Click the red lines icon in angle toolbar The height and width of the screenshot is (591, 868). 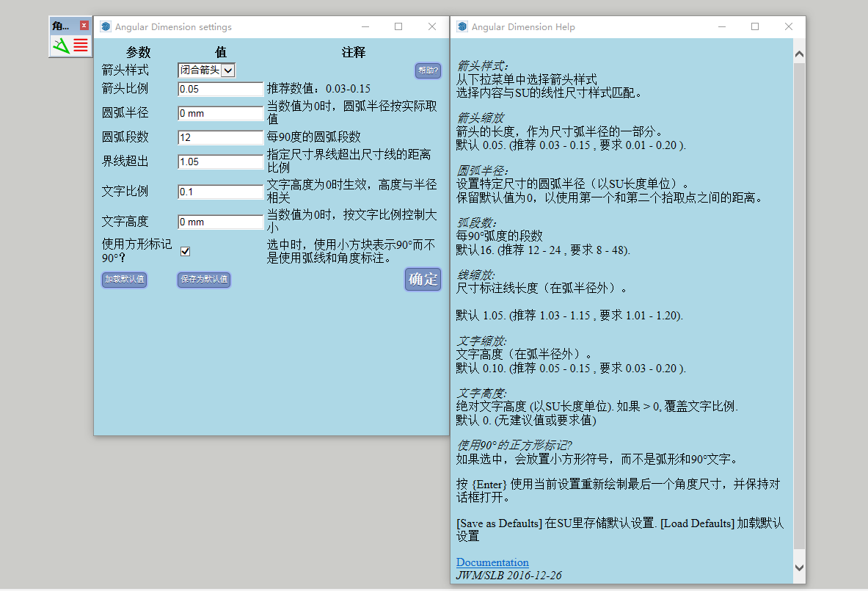(x=80, y=44)
